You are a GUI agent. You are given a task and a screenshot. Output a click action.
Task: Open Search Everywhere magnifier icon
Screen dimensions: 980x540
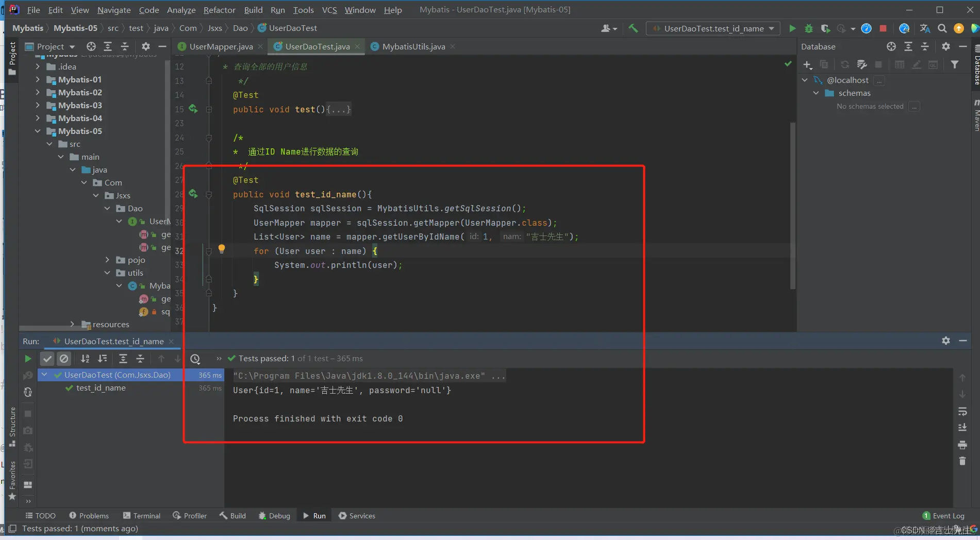pyautogui.click(x=942, y=28)
